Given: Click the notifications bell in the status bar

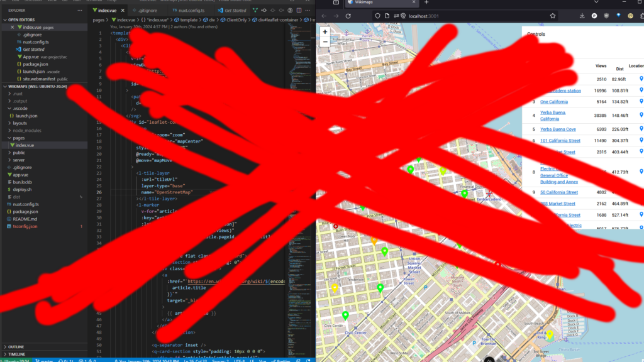Looking at the screenshot, I should pos(309,359).
